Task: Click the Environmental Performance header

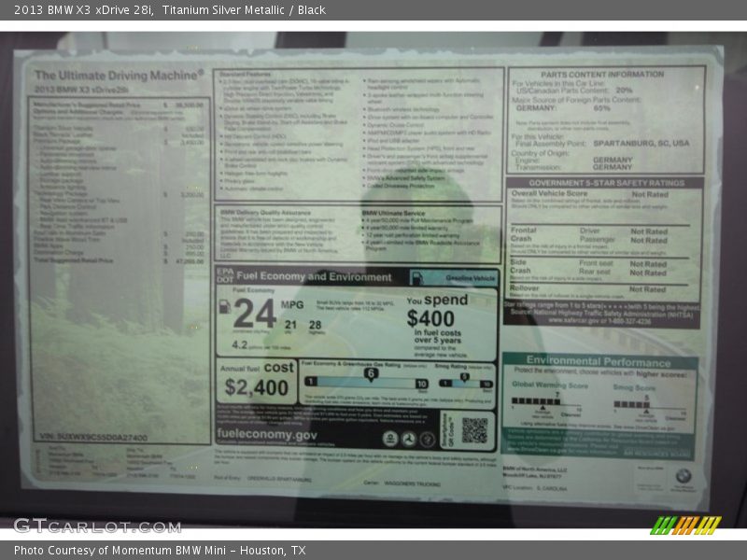Action: coord(598,360)
